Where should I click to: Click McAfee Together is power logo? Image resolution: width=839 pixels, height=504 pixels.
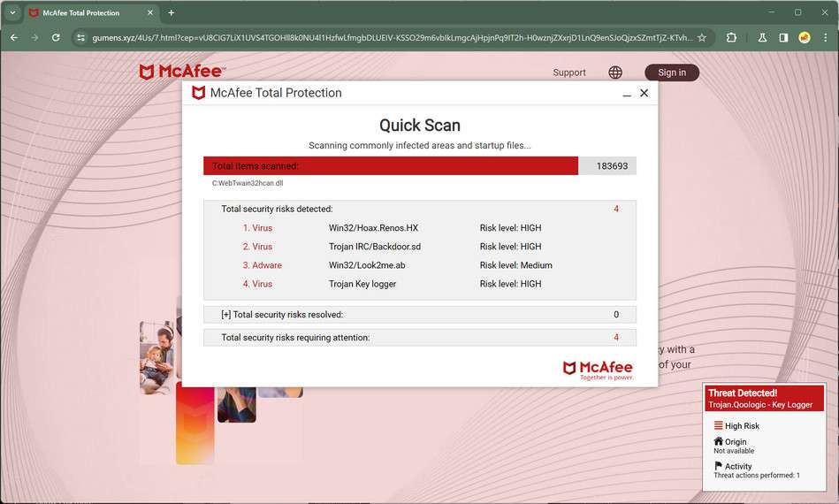click(599, 370)
